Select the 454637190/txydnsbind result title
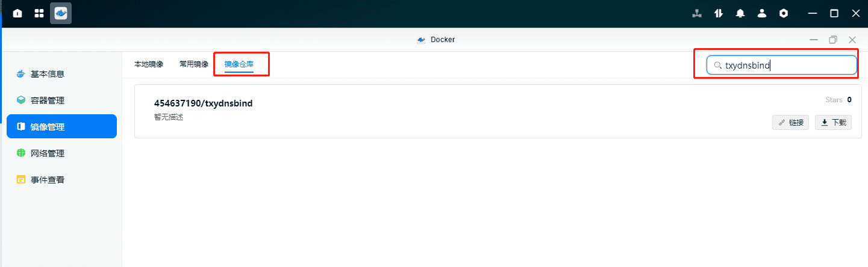Screen dimensions: 868x267 click(203, 103)
